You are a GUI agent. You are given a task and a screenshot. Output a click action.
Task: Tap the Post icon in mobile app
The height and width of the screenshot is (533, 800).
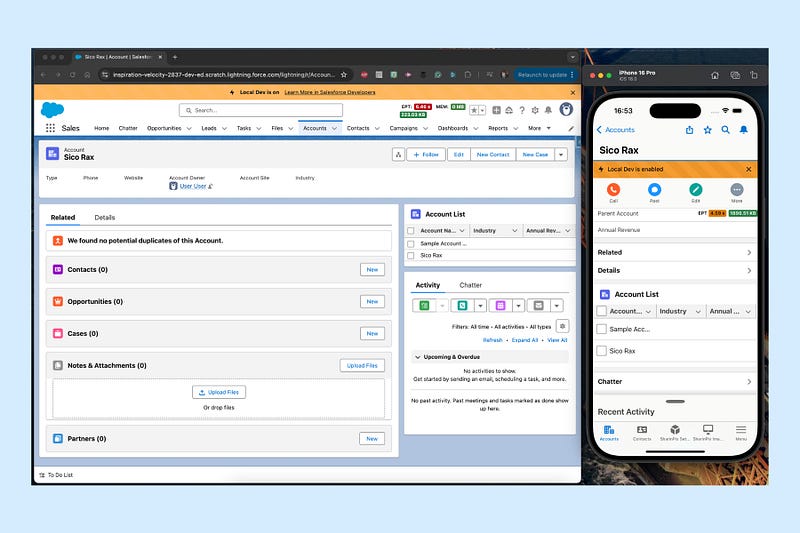[x=654, y=189]
